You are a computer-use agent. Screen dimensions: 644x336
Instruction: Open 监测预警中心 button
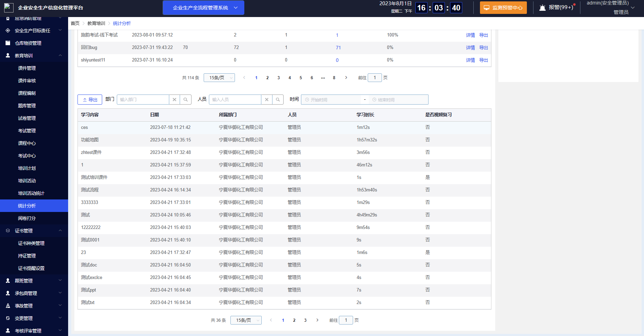click(x=503, y=8)
